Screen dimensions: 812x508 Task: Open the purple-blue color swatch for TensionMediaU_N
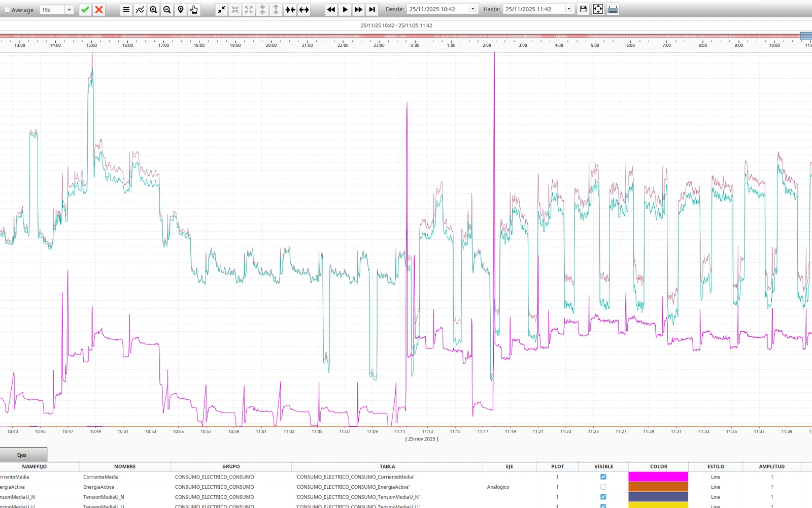click(x=658, y=497)
